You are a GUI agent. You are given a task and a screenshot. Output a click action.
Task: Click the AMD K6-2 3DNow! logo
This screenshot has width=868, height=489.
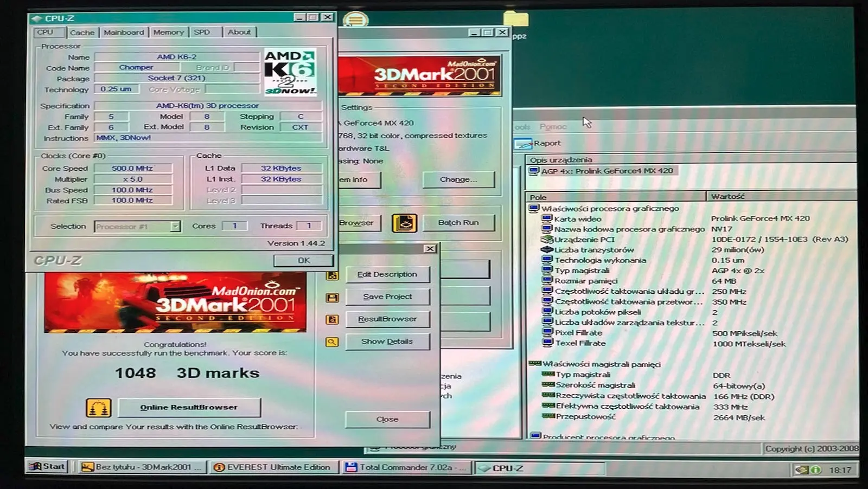pyautogui.click(x=290, y=72)
